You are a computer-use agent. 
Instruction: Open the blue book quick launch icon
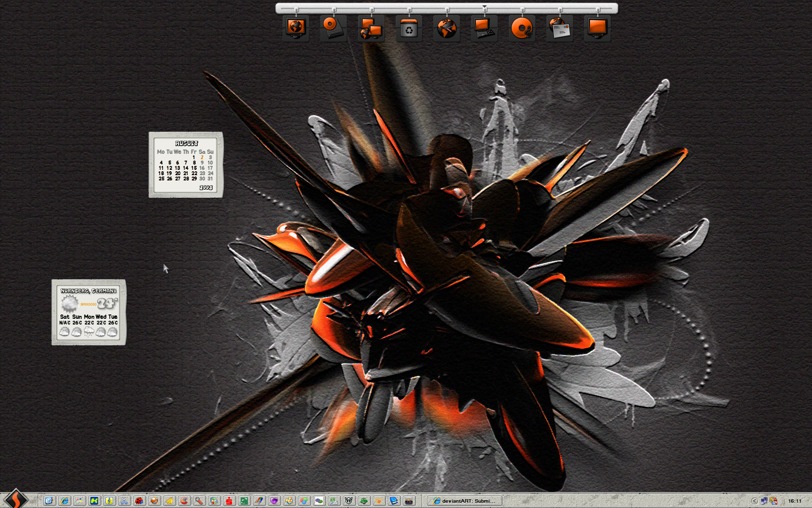point(394,501)
